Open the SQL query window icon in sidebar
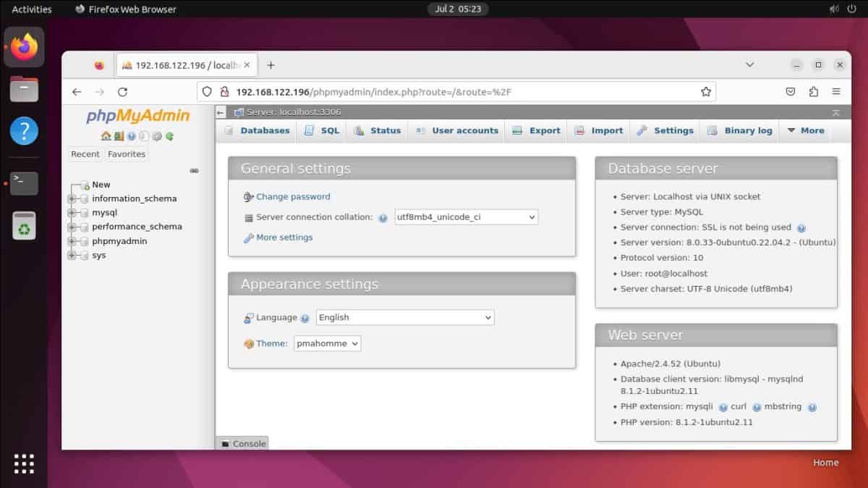This screenshot has height=488, width=868. [x=119, y=136]
